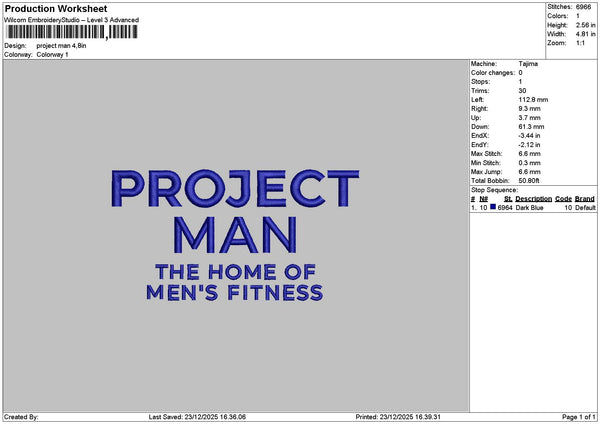Click the Min Stitch value 0.3 mm
Viewport: 600px width, 424px height.
(530, 163)
